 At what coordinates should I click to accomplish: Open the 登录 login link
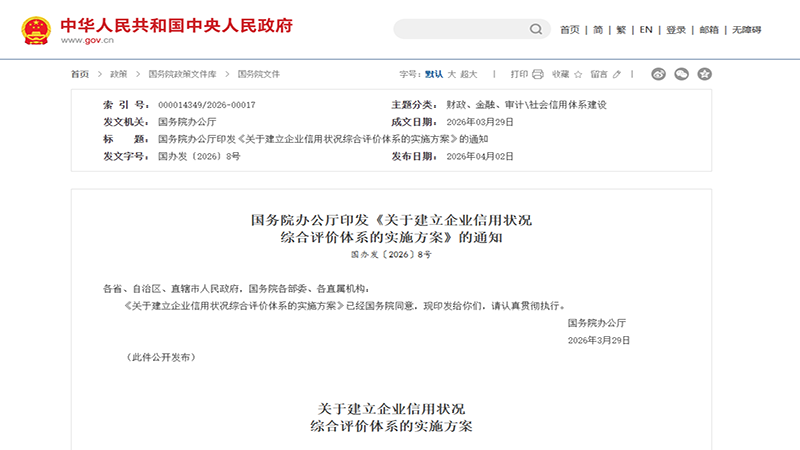point(676,30)
